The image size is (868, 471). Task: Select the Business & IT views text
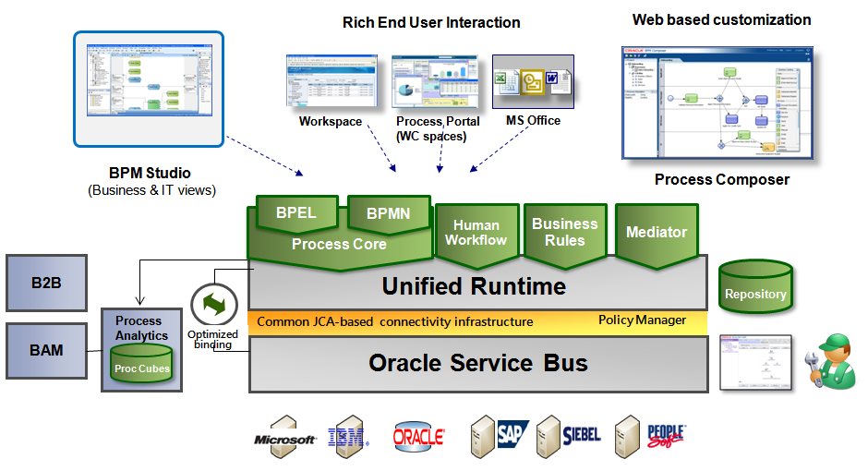(x=151, y=190)
